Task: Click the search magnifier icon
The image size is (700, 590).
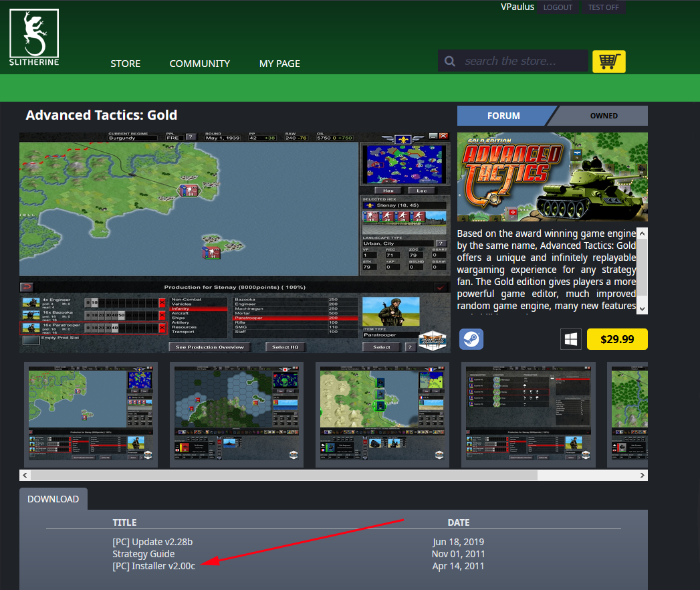Action: point(451,62)
